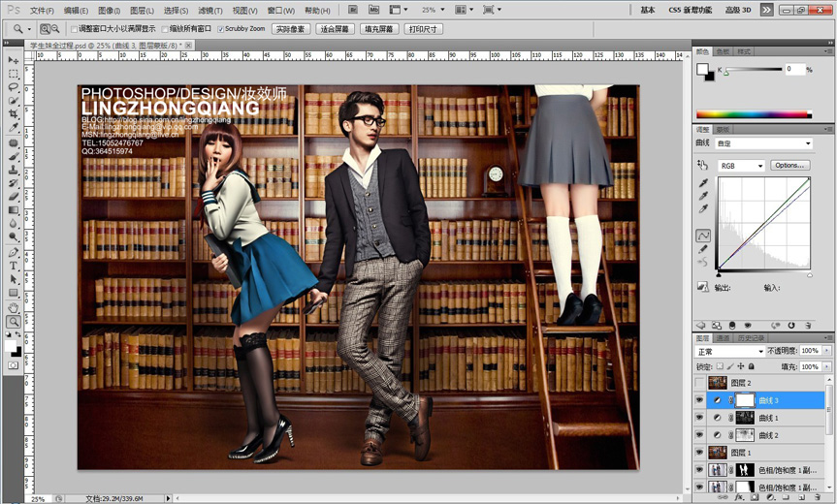Select the Eyedropper tool in toolbox
The image size is (837, 504).
13,128
